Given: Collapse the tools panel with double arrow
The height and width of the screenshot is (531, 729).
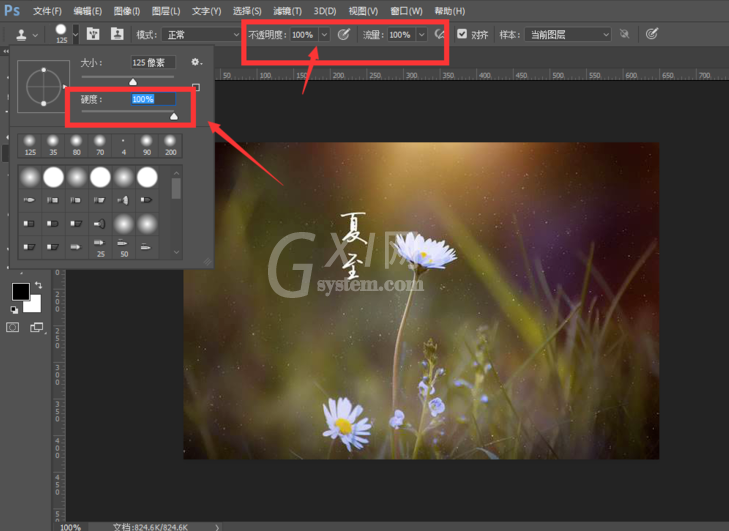Looking at the screenshot, I should coord(6,51).
